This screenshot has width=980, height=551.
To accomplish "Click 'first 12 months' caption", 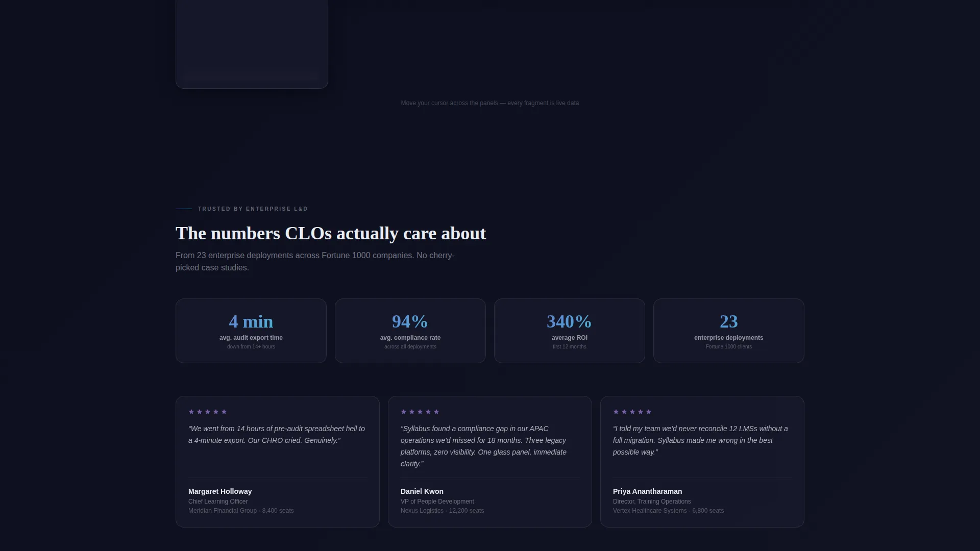I will coord(570,347).
